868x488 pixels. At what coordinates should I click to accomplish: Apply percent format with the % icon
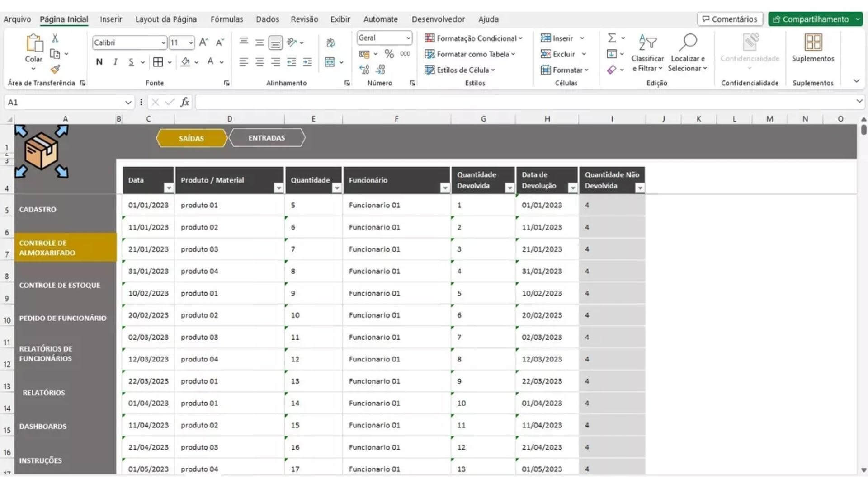point(388,54)
